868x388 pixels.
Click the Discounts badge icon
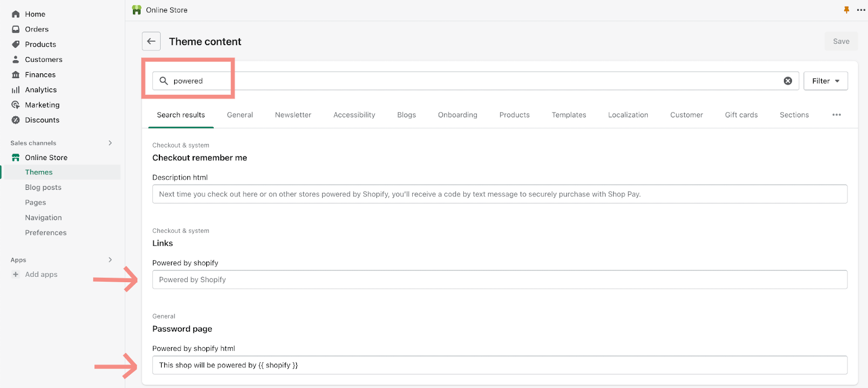pos(16,120)
